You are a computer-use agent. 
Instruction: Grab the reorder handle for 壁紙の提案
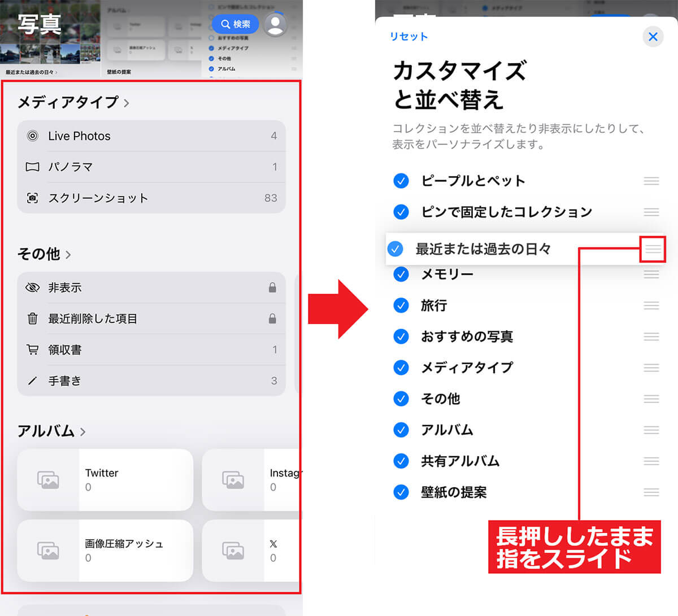pos(651,492)
